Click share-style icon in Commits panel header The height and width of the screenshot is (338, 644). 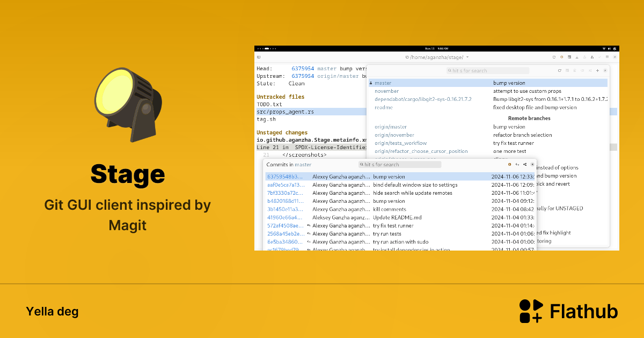(x=524, y=165)
